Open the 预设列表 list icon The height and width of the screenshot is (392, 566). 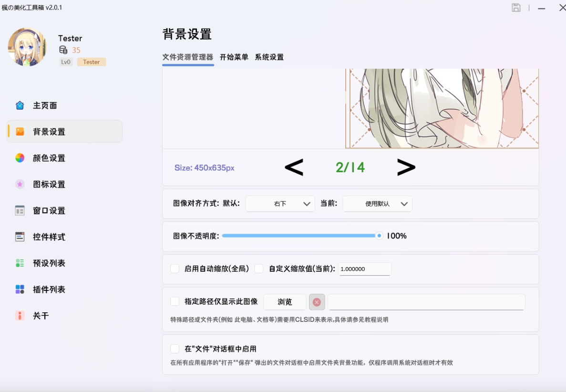20,263
